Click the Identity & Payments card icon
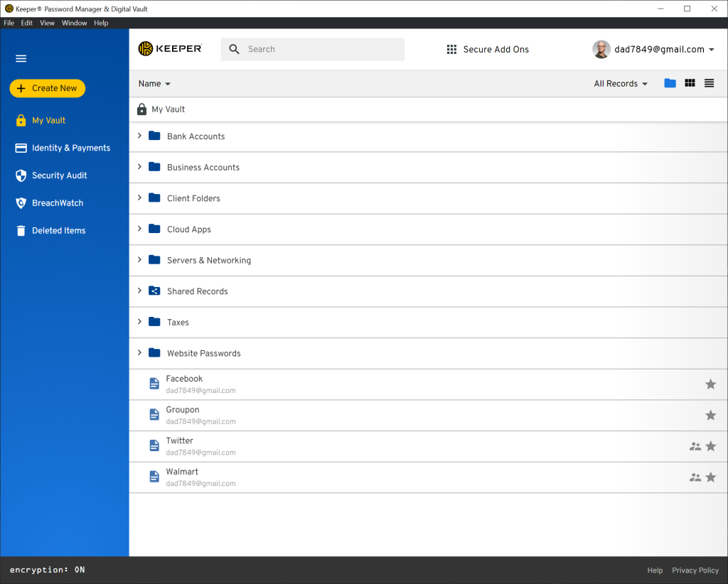Screen dimensions: 728x584 (x=21, y=148)
